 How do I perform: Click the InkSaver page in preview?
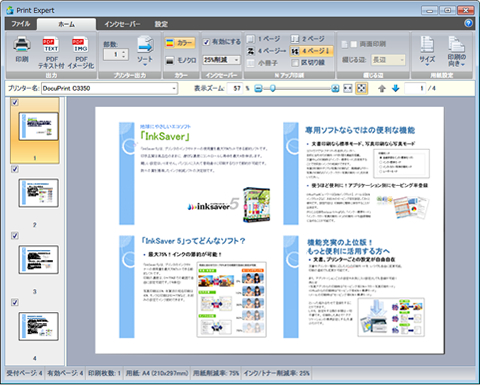(x=196, y=174)
